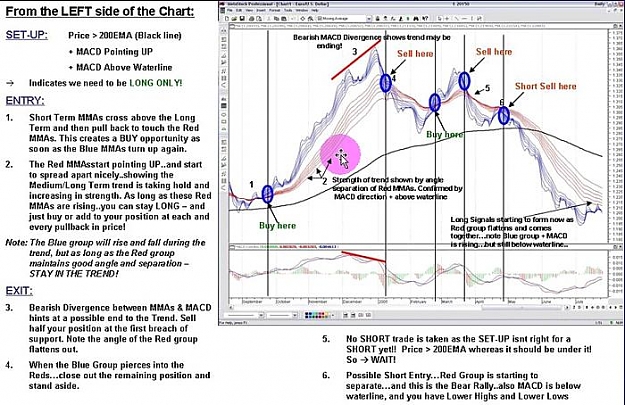Screen dimensions: 625x405
Task: Pick a color from bottom color palette
Action: click(x=317, y=315)
